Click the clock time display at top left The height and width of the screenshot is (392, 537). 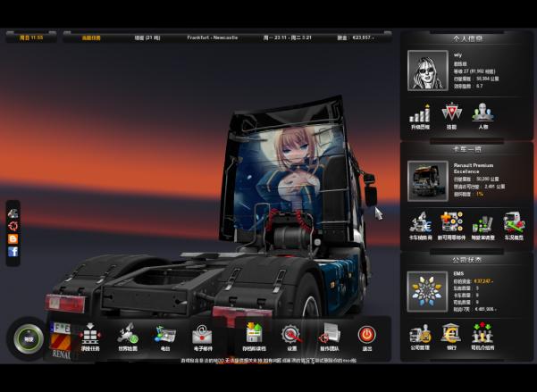tap(31, 38)
